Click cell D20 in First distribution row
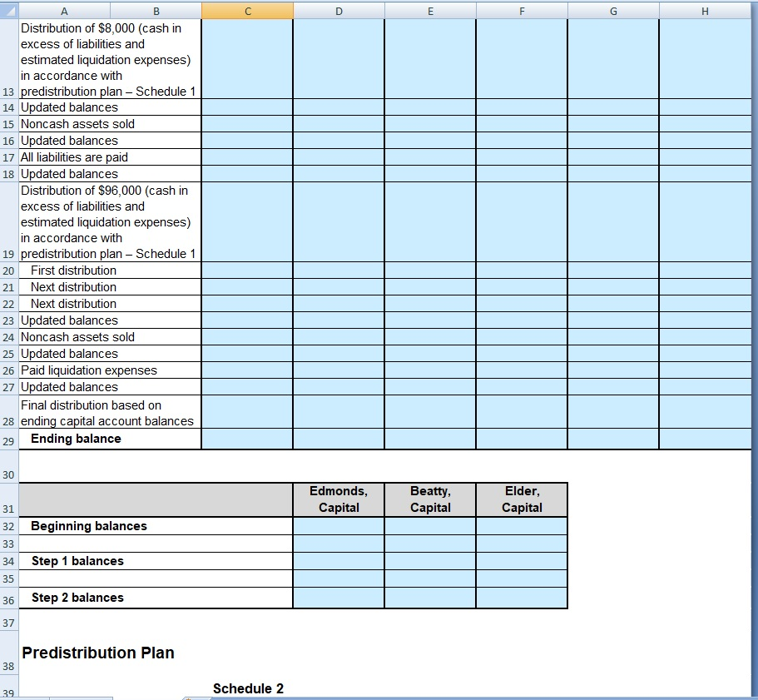Screen dimensions: 758x700 pos(339,271)
